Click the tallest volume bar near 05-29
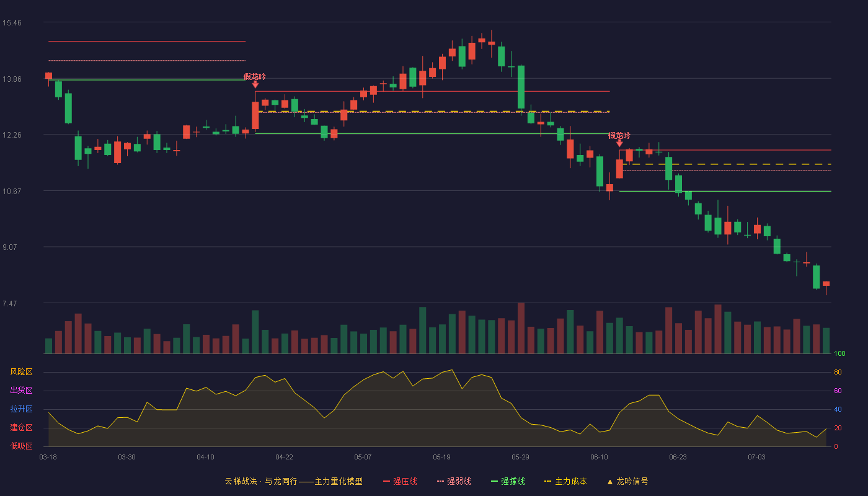The image size is (868, 496). pyautogui.click(x=521, y=328)
